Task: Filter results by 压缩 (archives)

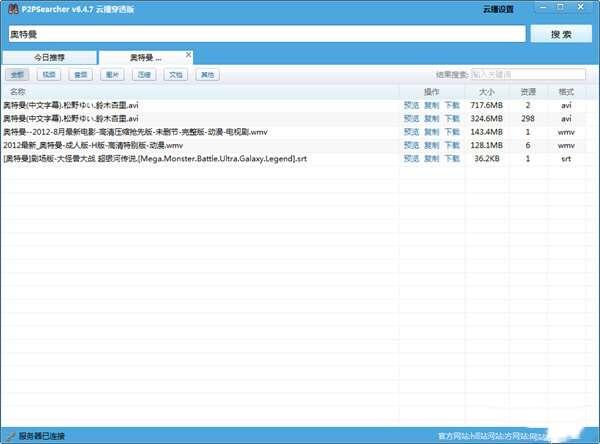Action: pyautogui.click(x=143, y=74)
